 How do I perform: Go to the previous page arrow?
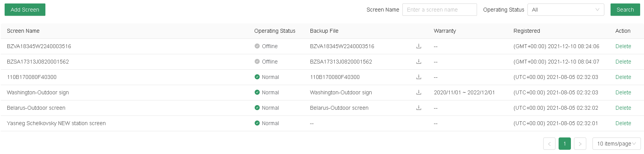click(x=549, y=144)
